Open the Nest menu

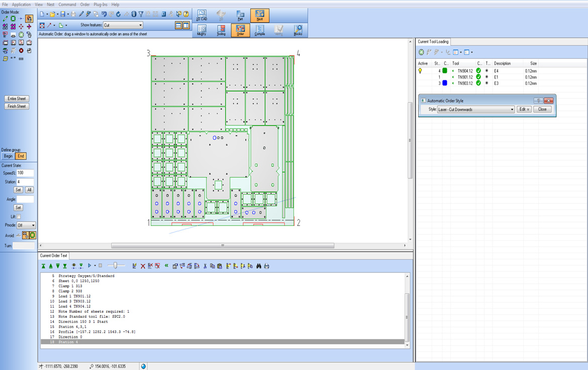51,5
